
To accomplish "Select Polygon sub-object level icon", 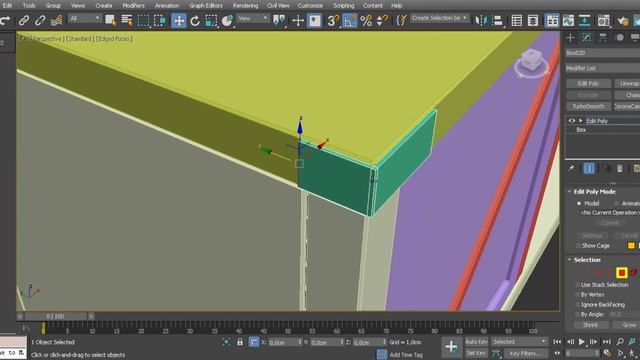I will tap(621, 272).
